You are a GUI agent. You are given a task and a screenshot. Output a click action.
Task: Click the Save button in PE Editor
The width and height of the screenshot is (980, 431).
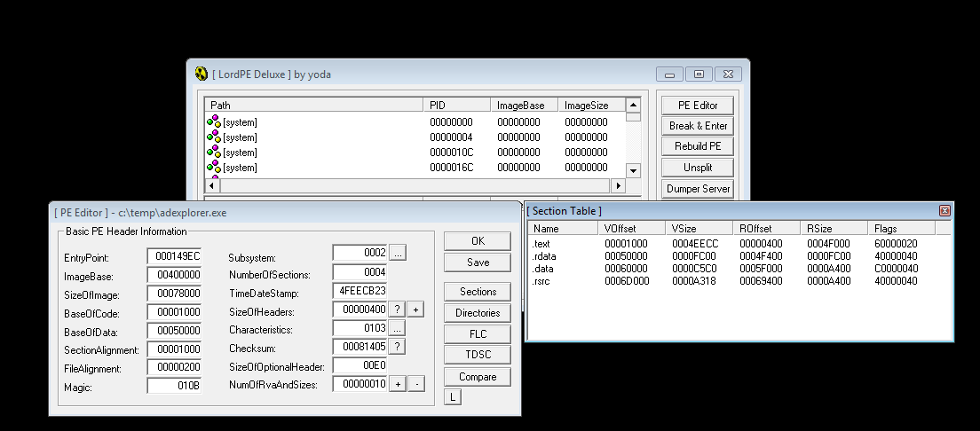(478, 262)
